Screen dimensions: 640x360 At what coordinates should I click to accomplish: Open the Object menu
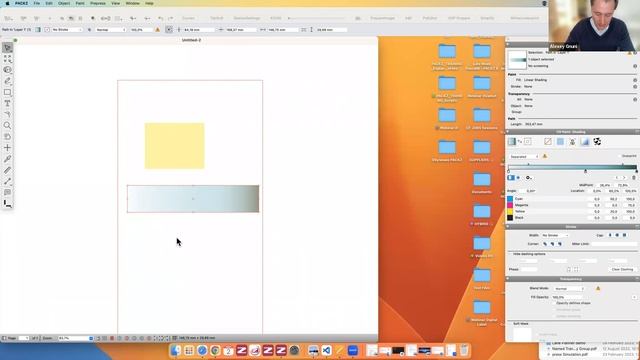tap(64, 3)
